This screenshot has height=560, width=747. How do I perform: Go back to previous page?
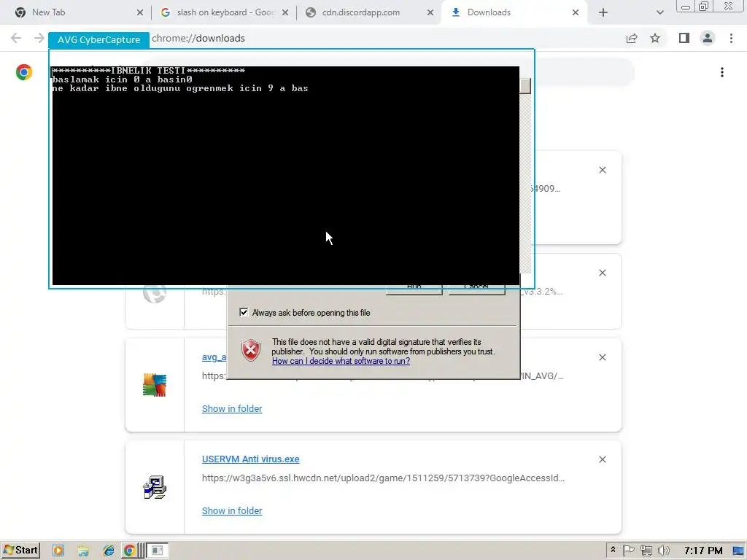16,38
